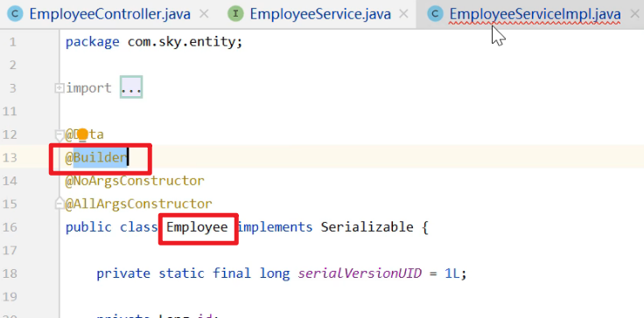Click the highlighted @Builder annotation
The image size is (644, 318).
pyautogui.click(x=96, y=157)
